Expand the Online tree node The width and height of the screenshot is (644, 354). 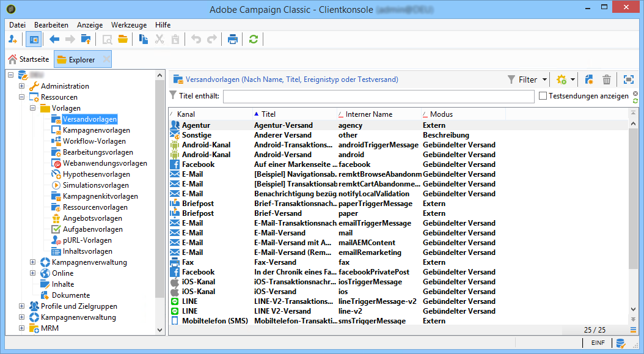pos(33,273)
